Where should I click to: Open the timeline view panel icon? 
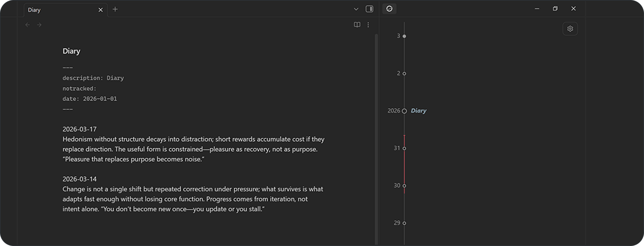point(389,9)
